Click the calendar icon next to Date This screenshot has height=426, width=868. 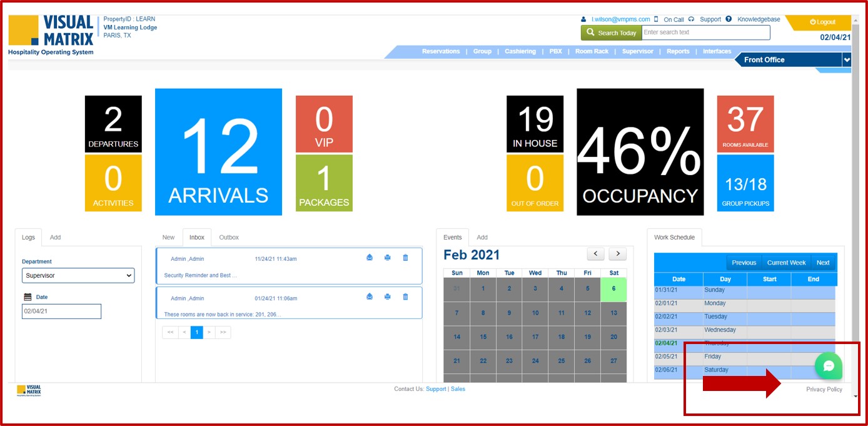coord(28,297)
